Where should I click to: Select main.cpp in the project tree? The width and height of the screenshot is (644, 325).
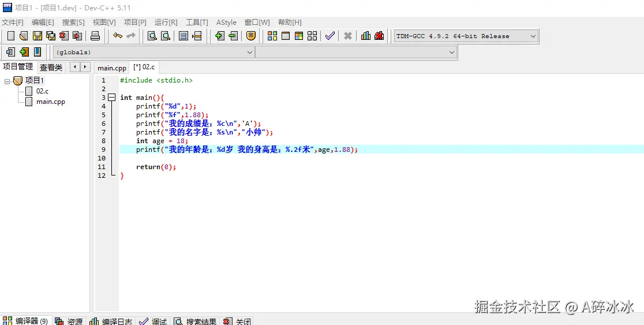point(51,102)
